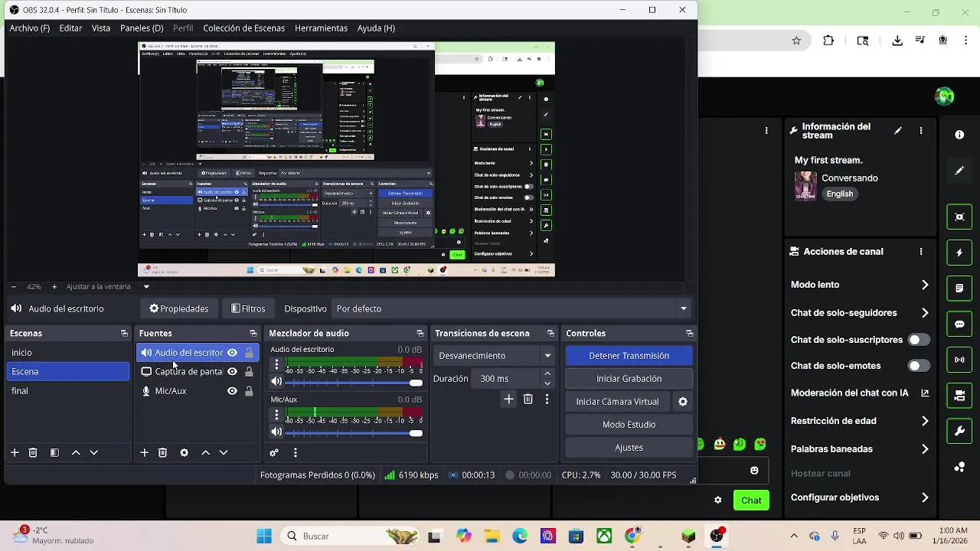Expand Configurar objetivos option
This screenshot has height=551, width=980.
click(x=925, y=497)
